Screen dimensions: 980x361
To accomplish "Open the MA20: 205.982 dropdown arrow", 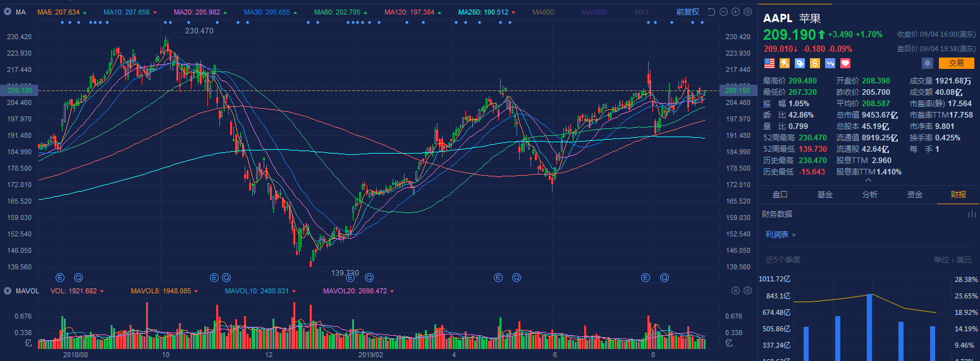I will [x=226, y=12].
